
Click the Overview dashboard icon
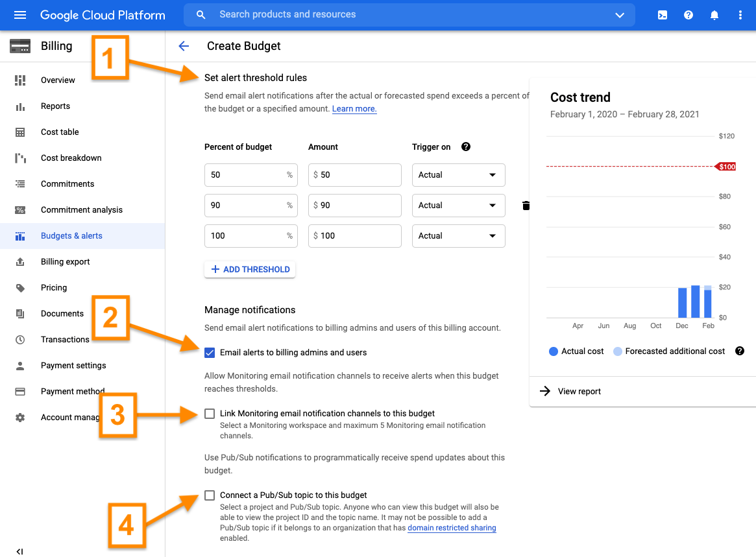pos(20,80)
